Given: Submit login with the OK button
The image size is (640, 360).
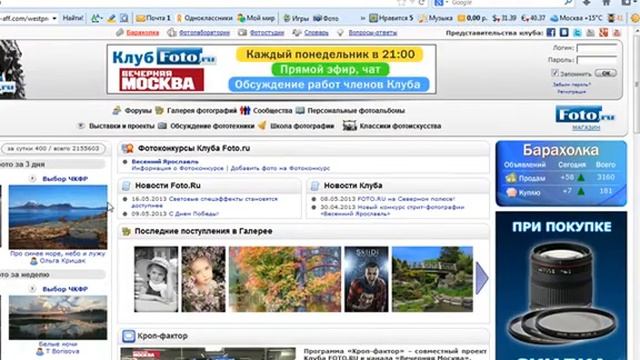Looking at the screenshot, I should point(605,73).
